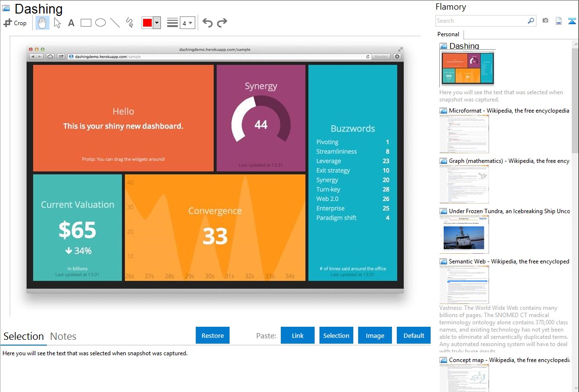Activate the hand pan tool
The image size is (579, 392).
[x=42, y=23]
